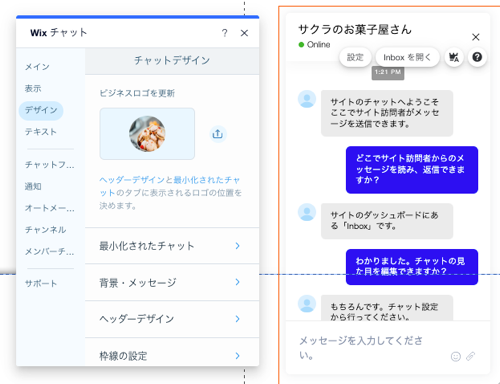This screenshot has width=500, height=384.
Task: Open the translation language icon button
Action: pyautogui.click(x=454, y=57)
